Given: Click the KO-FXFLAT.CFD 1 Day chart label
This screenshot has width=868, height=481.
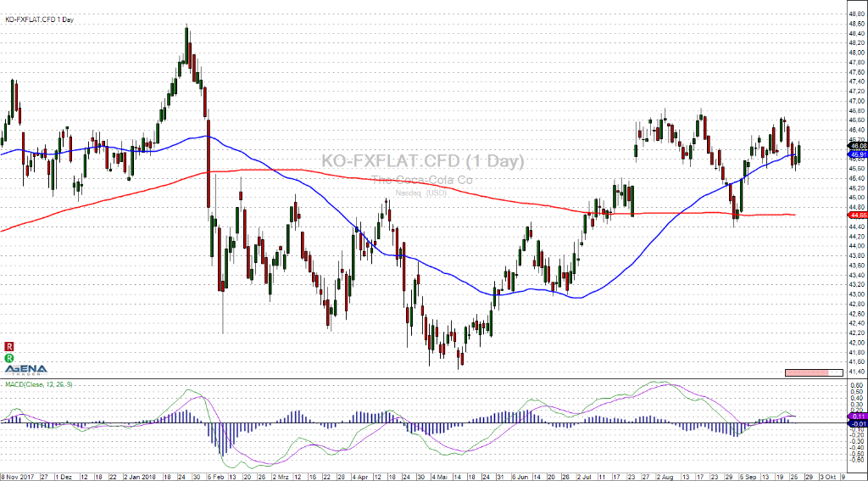Looking at the screenshot, I should coord(39,20).
